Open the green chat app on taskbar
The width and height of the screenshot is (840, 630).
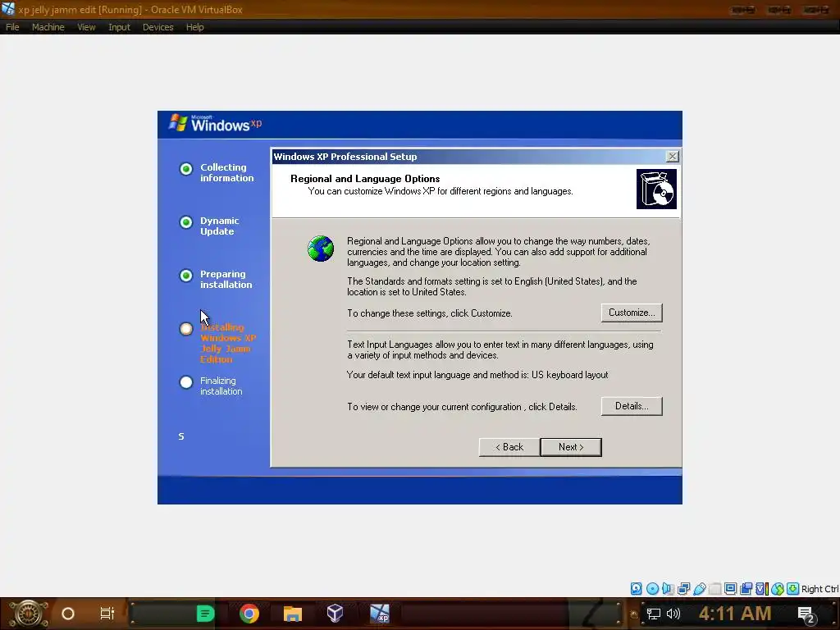205,614
